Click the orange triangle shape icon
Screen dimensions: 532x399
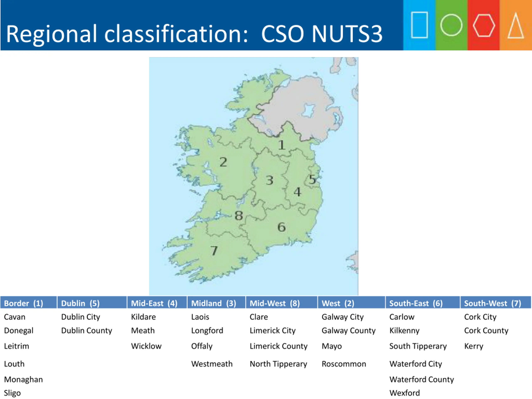[515, 25]
